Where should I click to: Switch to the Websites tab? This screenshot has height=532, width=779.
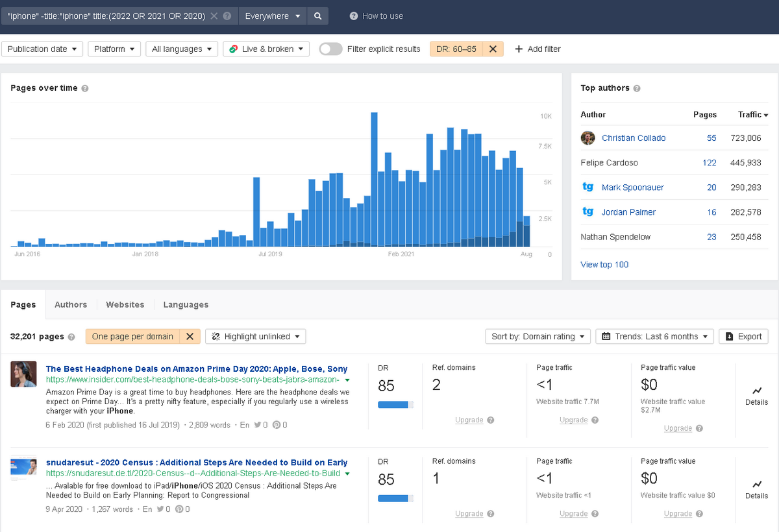(x=125, y=305)
